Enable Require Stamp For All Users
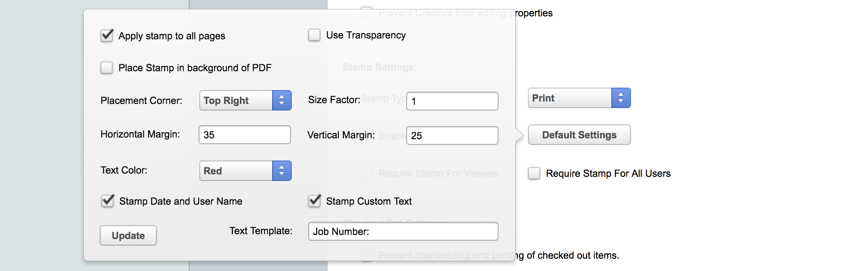Image resolution: width=868 pixels, height=271 pixels. pos(534,173)
